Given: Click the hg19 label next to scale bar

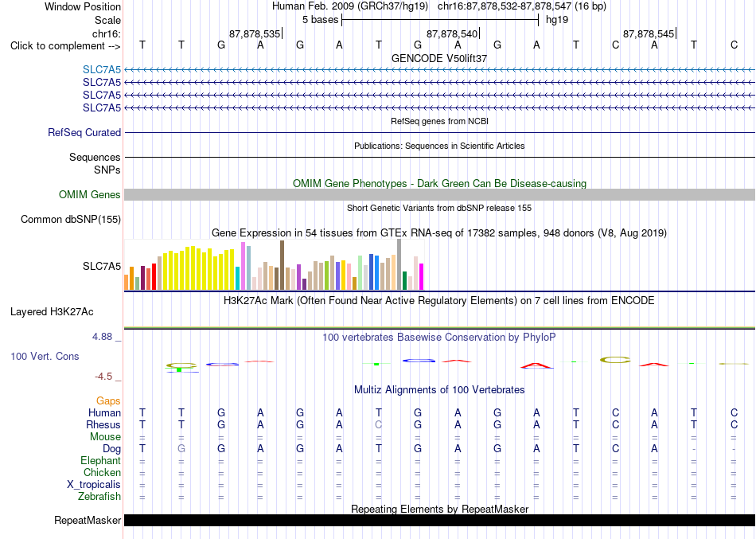Looking at the screenshot, I should (557, 20).
